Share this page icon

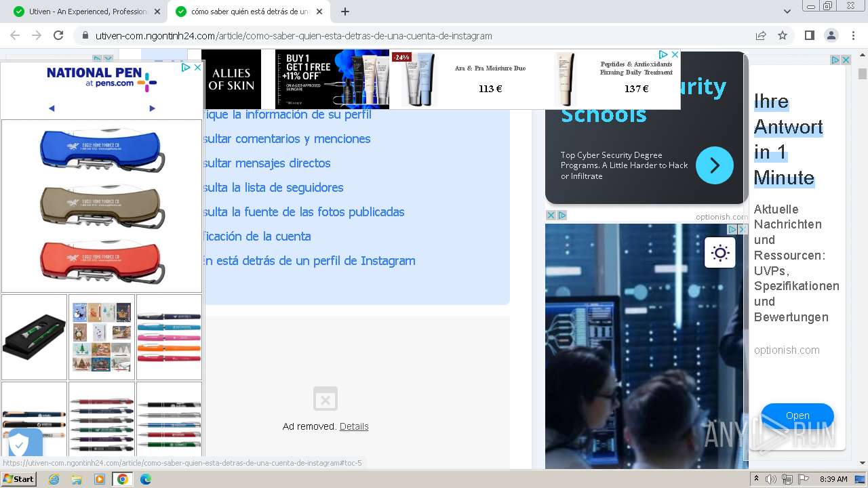(761, 35)
